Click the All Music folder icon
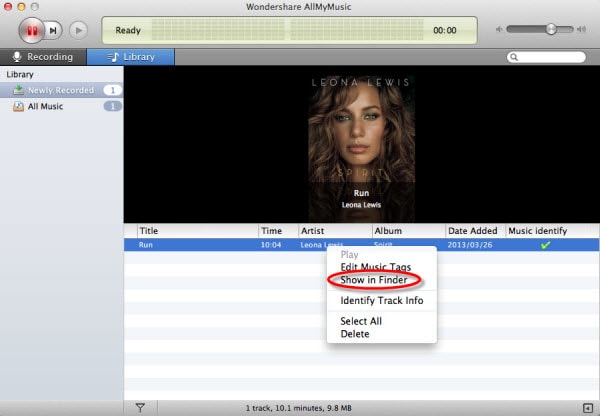This screenshot has width=600, height=416. pyautogui.click(x=18, y=106)
